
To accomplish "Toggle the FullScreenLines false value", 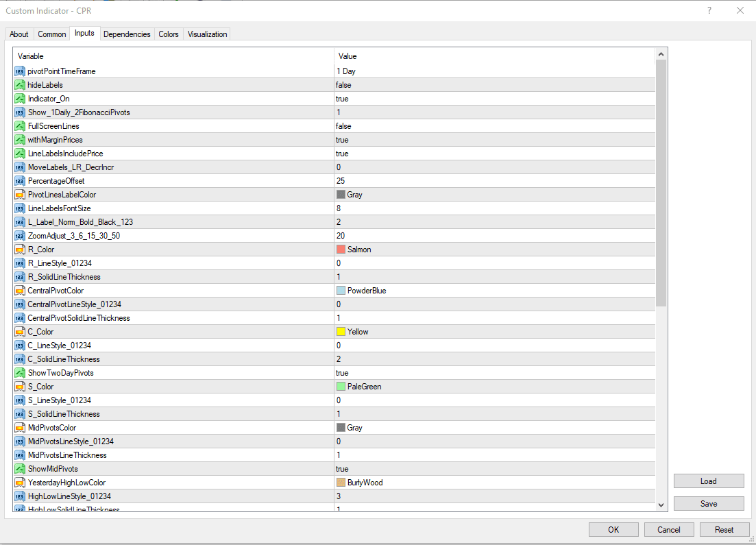I will (493, 126).
